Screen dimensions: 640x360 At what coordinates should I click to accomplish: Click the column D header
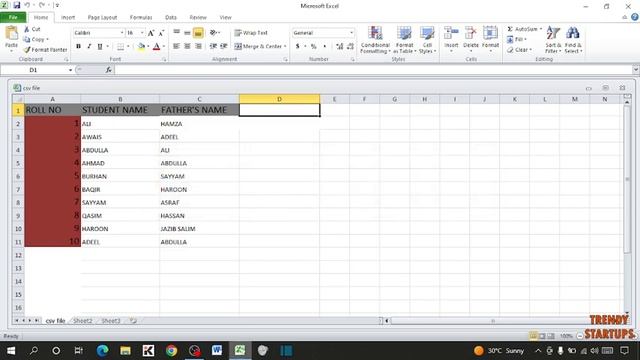click(x=279, y=99)
